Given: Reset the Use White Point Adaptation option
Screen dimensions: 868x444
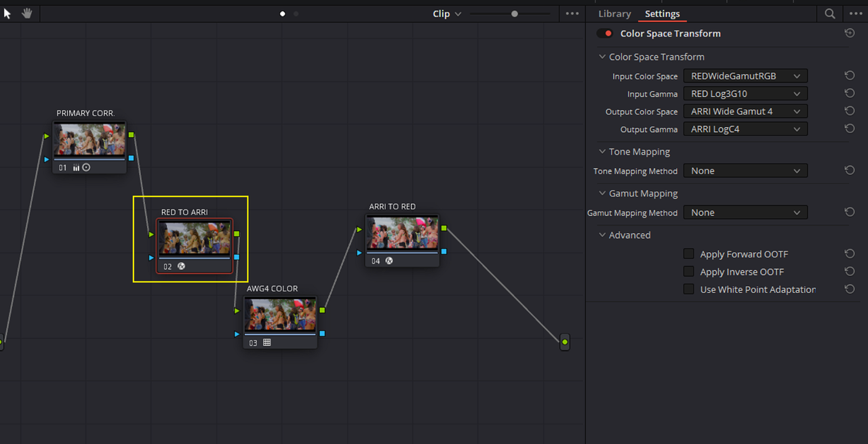Looking at the screenshot, I should point(849,289).
